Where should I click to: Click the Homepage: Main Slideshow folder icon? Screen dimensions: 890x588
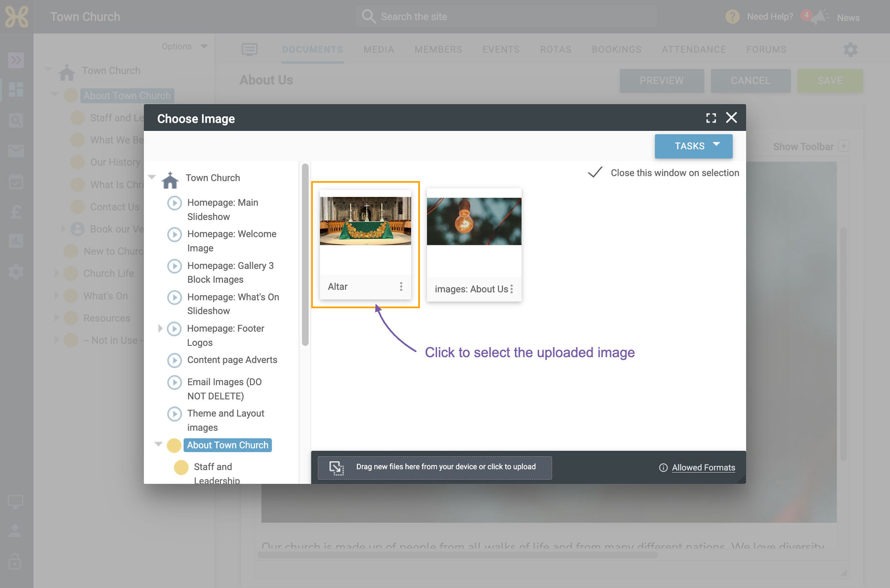[x=174, y=203]
